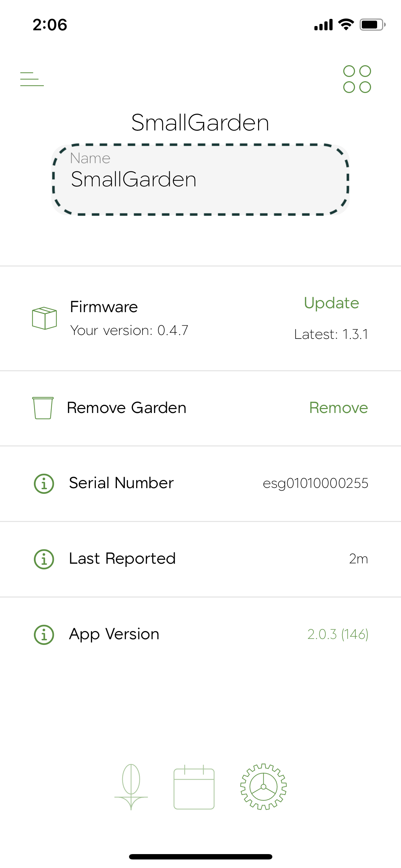Image resolution: width=401 pixels, height=868 pixels.
Task: Tap the app version number 2.0.3 (146)
Action: (x=338, y=634)
